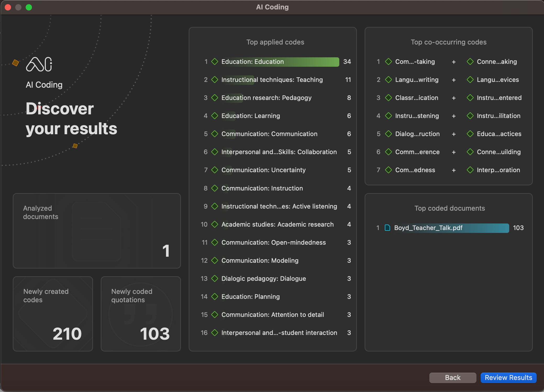Image resolution: width=544 pixels, height=392 pixels.
Task: Open the Newly coded quotations card
Action: coord(141,314)
